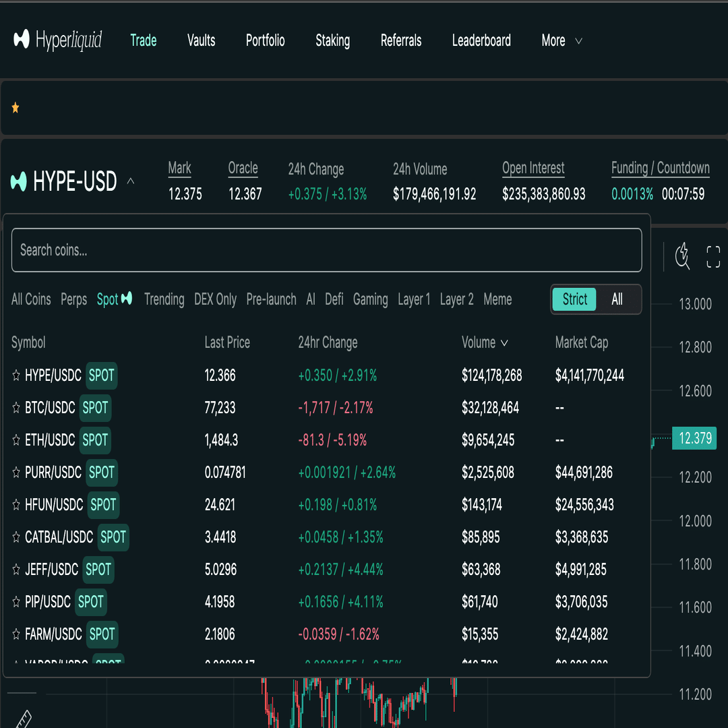
Task: Select the FARM/USDC spot row
Action: 326,634
